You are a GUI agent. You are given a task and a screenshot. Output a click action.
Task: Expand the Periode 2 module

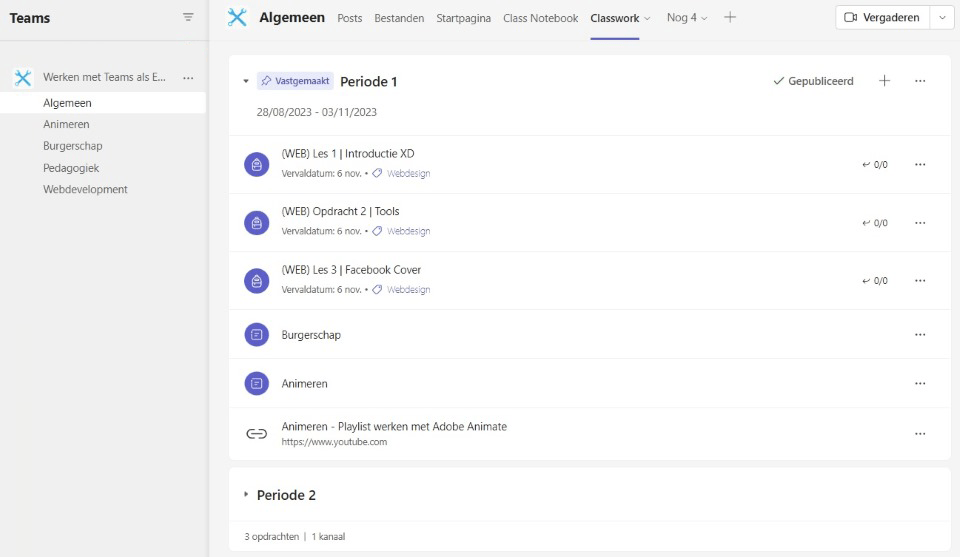click(x=246, y=495)
